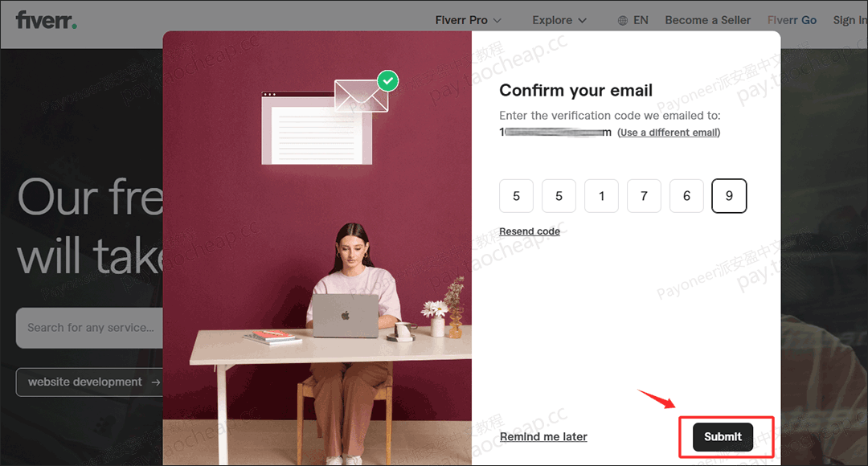Open the Sign in link
This screenshot has height=466, width=868.
click(x=850, y=20)
